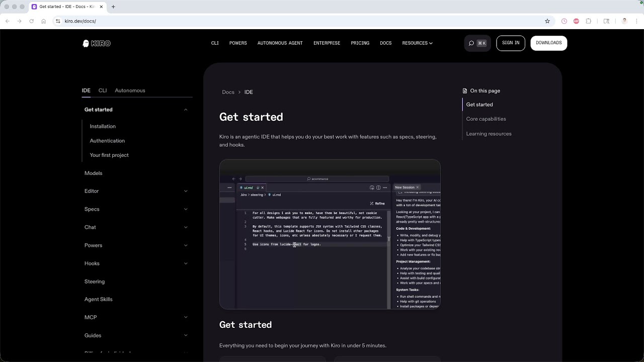This screenshot has height=362, width=644.
Task: Open the Authentication page
Action: (x=107, y=141)
